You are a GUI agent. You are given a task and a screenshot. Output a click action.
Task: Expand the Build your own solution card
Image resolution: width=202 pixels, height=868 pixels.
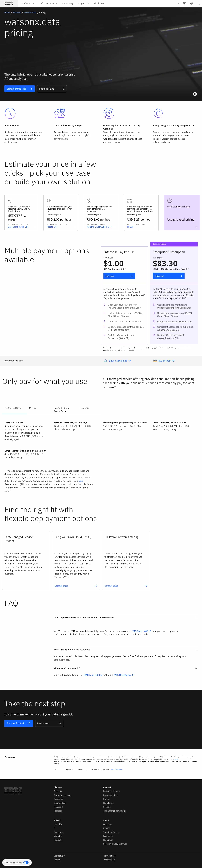click(x=196, y=227)
